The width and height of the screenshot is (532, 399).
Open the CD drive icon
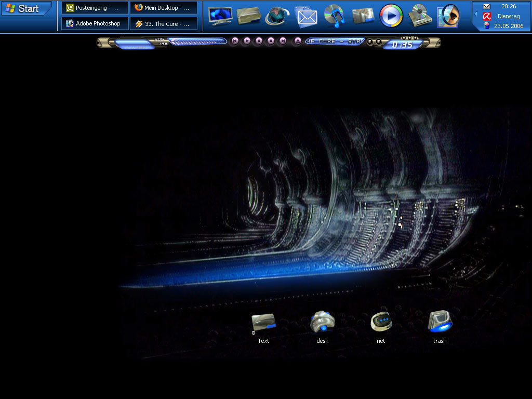(418, 16)
